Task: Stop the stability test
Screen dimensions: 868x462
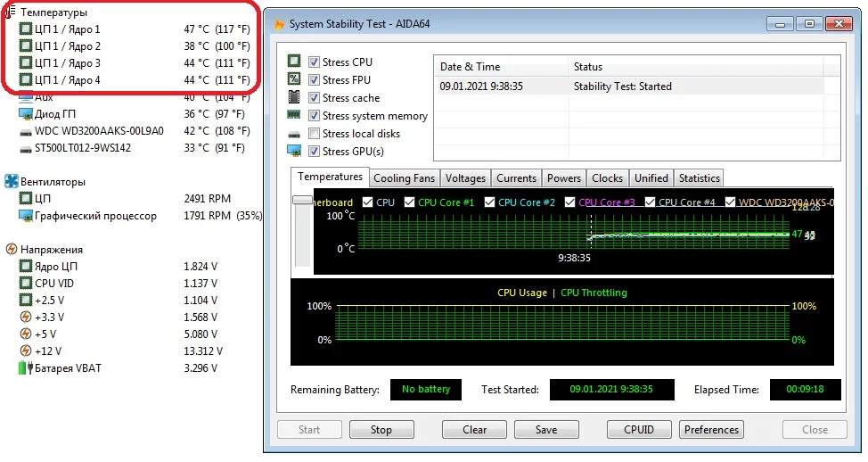Action: 381,429
